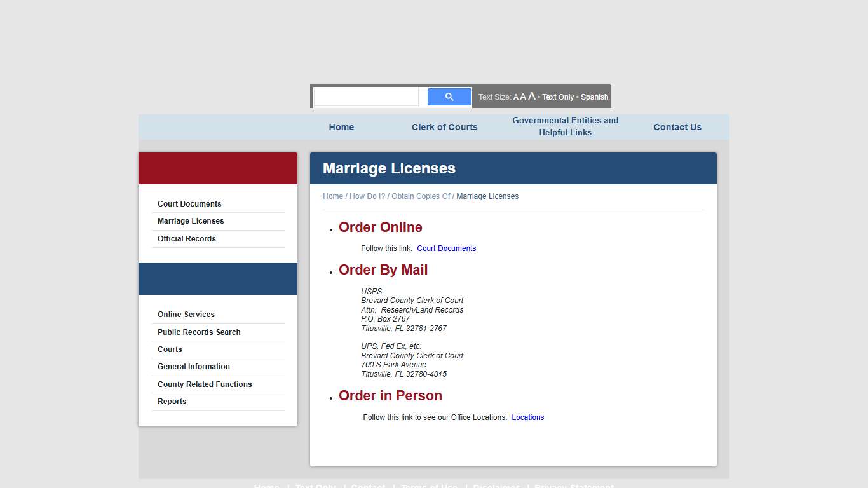
Task: Click the blue search magnifying glass icon
Action: pos(449,96)
